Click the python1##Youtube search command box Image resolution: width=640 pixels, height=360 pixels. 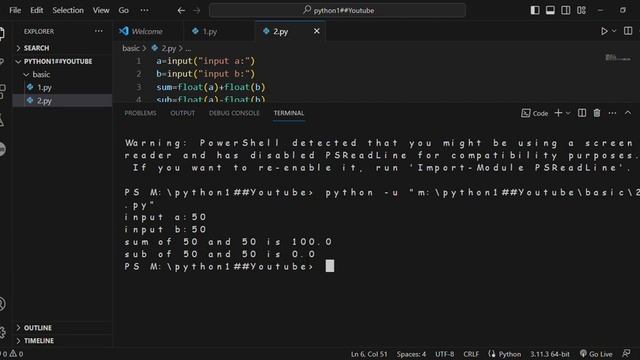point(338,10)
